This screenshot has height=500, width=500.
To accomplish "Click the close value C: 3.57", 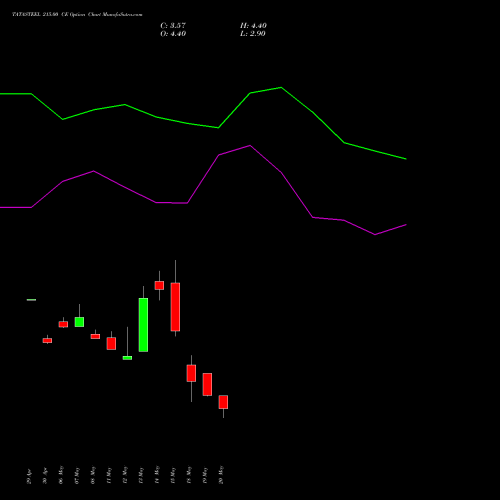I will click(173, 26).
